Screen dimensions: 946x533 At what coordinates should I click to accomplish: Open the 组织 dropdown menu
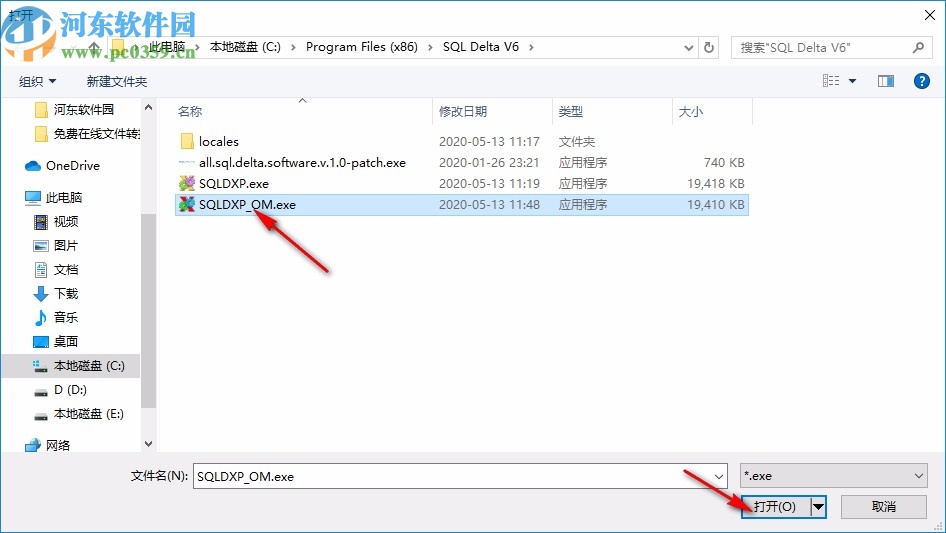pos(37,81)
